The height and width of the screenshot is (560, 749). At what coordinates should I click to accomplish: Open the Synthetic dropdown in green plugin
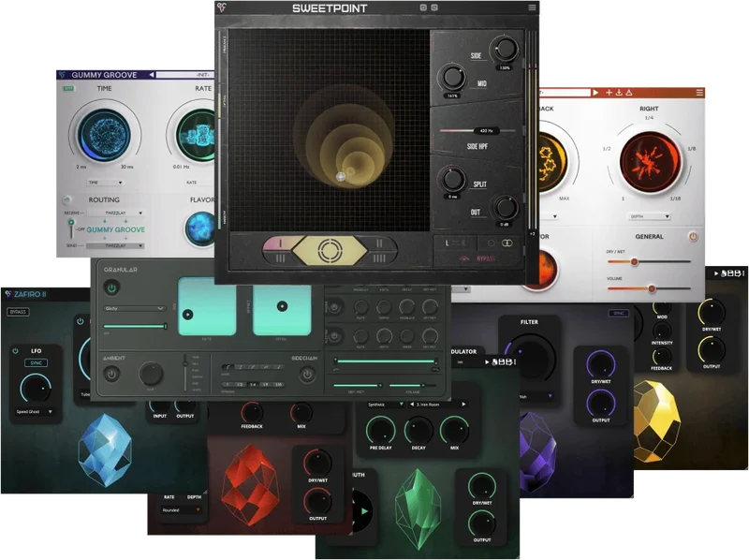point(386,405)
